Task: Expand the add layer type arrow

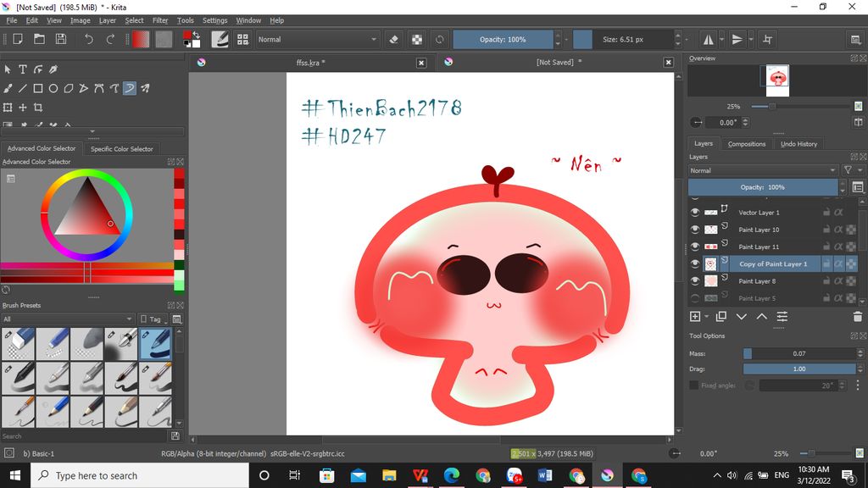Action: (x=706, y=317)
